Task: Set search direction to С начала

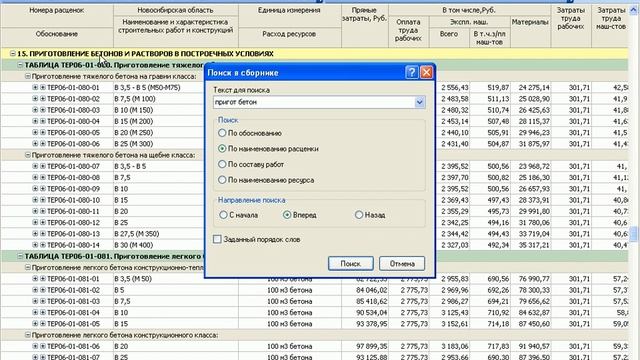Action: click(x=223, y=215)
